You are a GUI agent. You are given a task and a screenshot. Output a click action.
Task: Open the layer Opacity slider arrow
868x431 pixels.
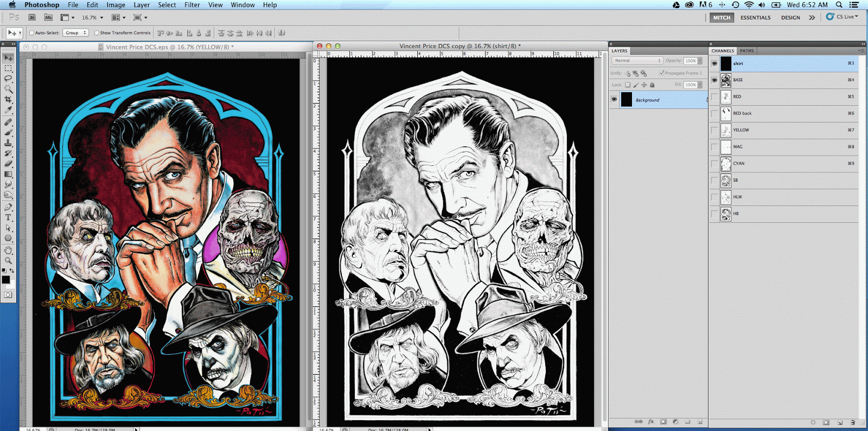click(x=700, y=61)
